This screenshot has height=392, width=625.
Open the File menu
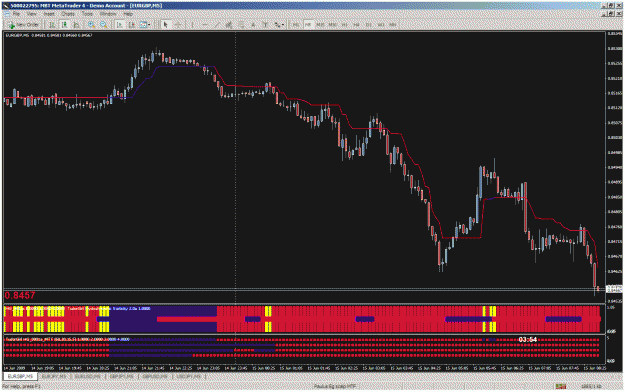(16, 14)
